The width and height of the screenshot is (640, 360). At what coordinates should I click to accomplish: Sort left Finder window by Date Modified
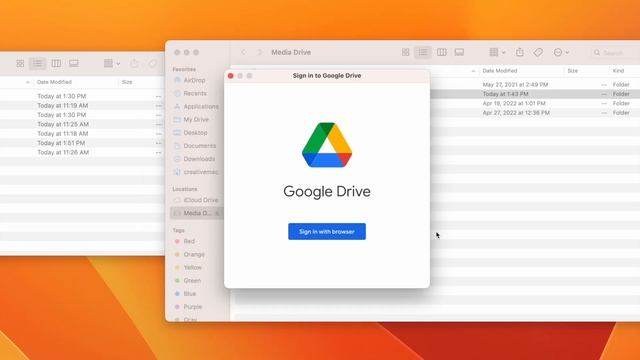pos(54,82)
